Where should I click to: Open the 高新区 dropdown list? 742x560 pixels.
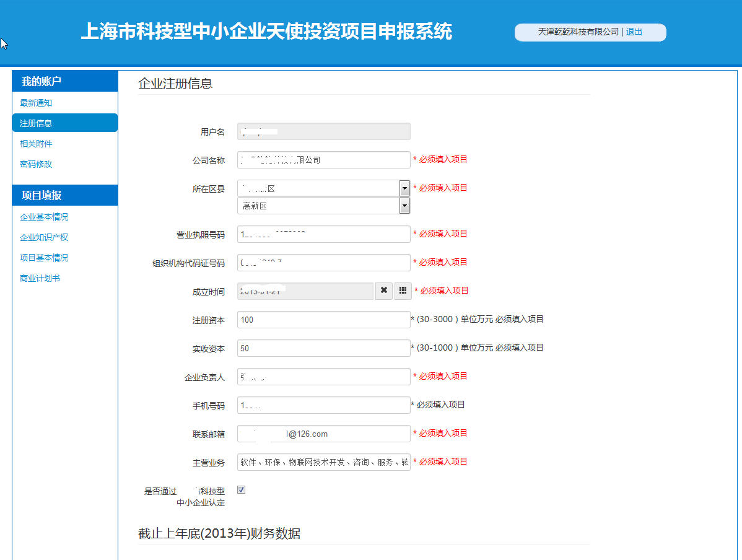point(404,206)
